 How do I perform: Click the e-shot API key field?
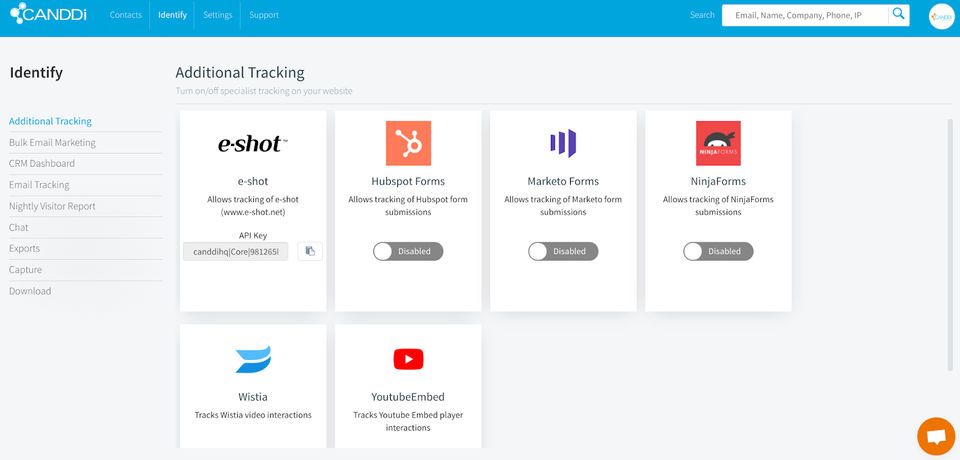(235, 251)
